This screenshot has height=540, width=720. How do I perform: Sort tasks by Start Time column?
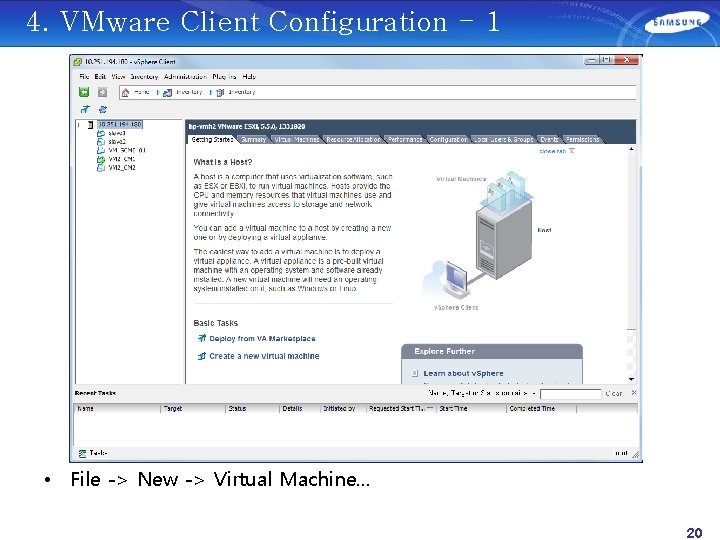pos(471,408)
